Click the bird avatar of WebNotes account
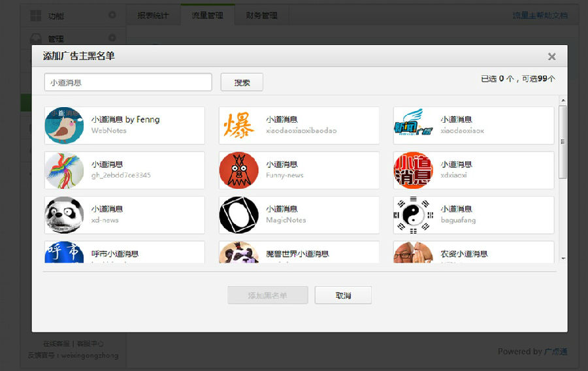Viewport: 588px width, 371px height. click(64, 125)
